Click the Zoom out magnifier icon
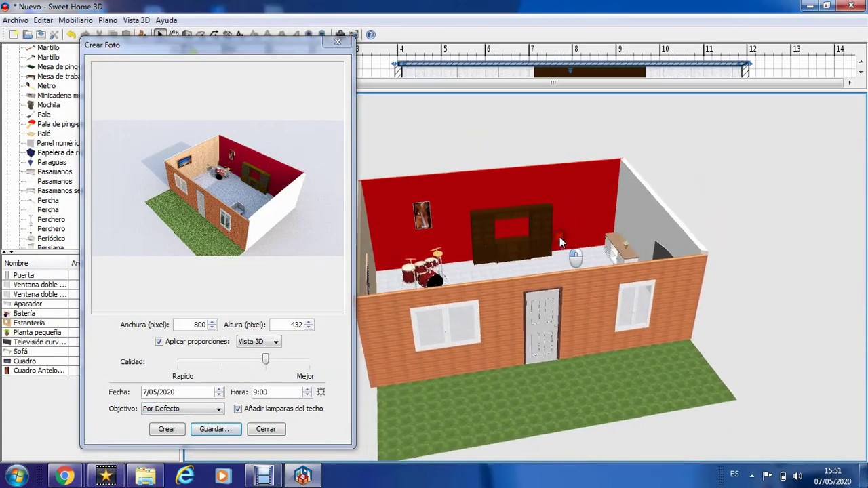868x488 pixels. point(322,34)
